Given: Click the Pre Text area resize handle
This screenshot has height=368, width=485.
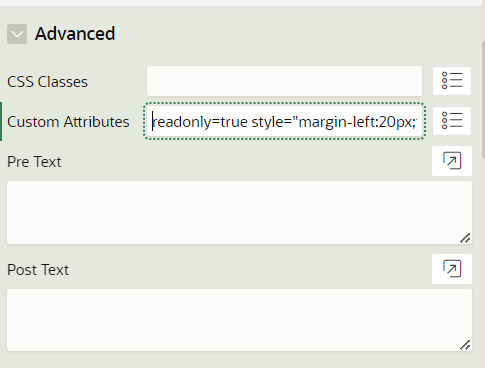Looking at the screenshot, I should (465, 238).
